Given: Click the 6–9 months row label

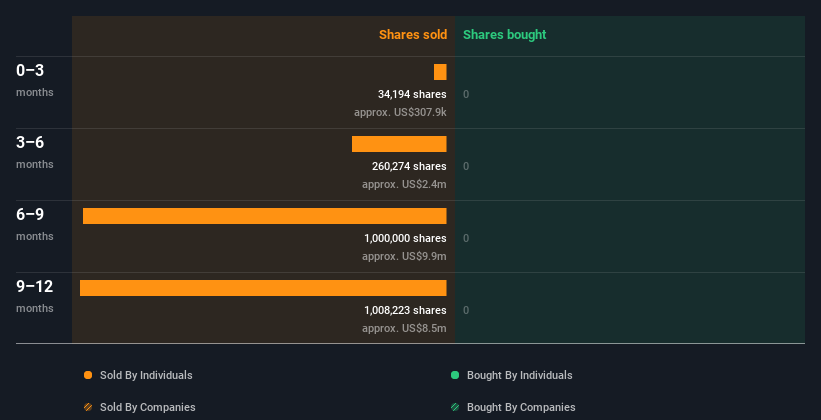Looking at the screenshot, I should pyautogui.click(x=35, y=224).
